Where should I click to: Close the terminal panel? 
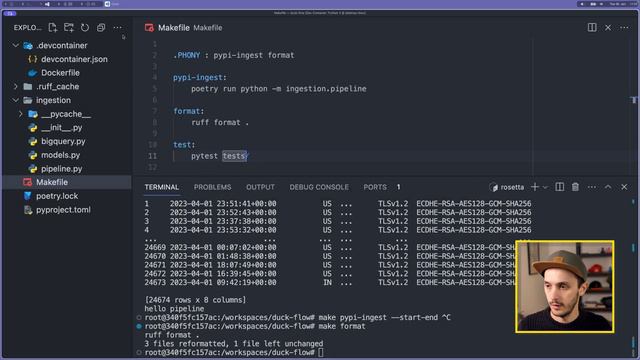click(x=624, y=187)
